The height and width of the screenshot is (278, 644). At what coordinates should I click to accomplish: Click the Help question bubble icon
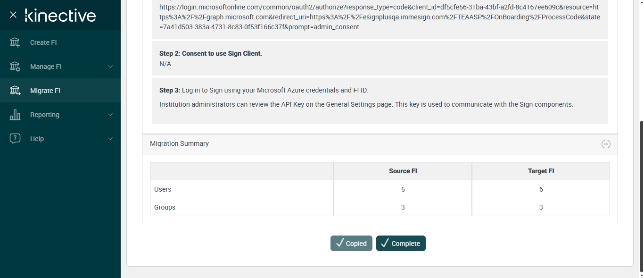point(15,139)
